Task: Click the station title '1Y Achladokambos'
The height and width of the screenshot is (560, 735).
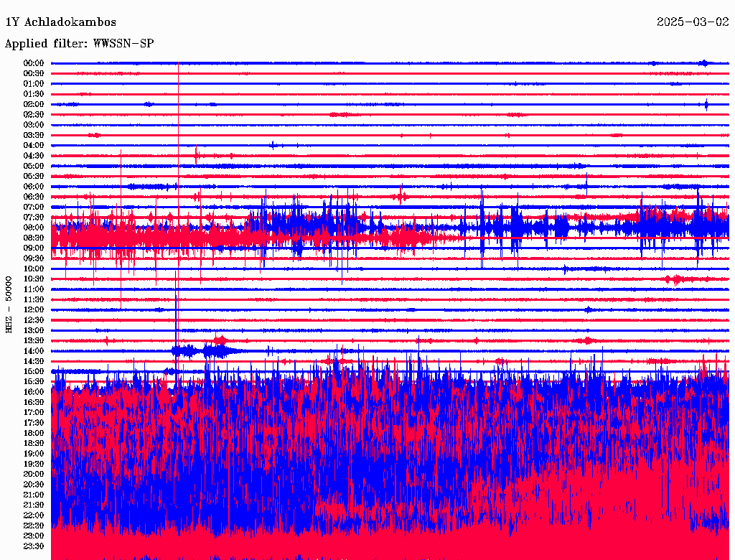Action: tap(61, 22)
